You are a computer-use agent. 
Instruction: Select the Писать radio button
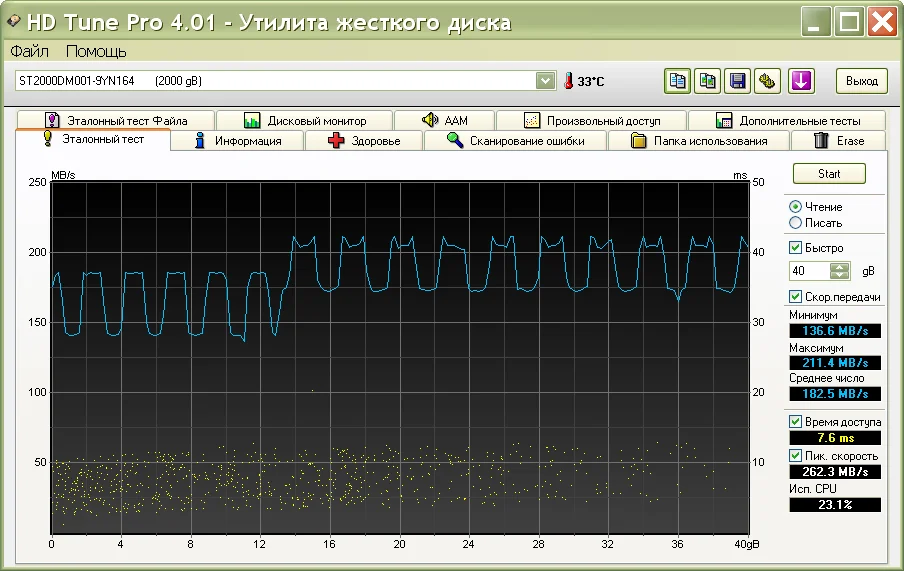(x=796, y=223)
